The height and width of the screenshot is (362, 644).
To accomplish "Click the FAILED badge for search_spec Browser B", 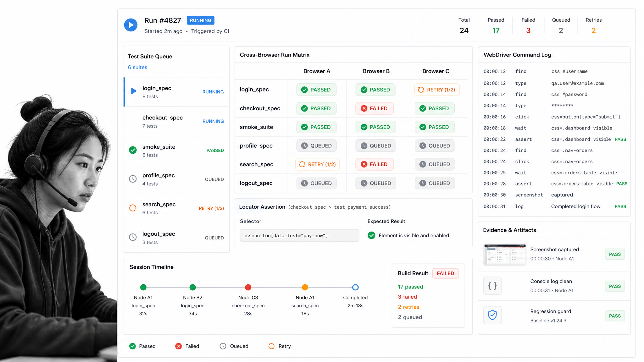I will point(375,164).
